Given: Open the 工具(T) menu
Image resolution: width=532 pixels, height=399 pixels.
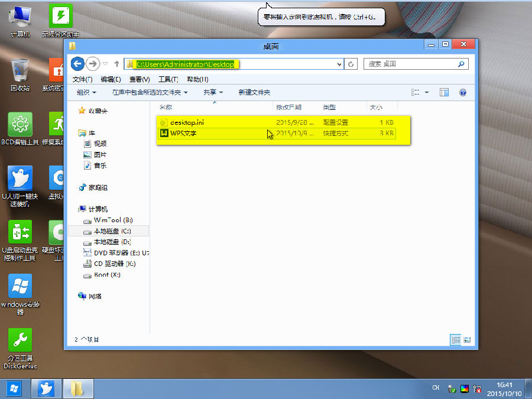Looking at the screenshot, I should pos(168,79).
